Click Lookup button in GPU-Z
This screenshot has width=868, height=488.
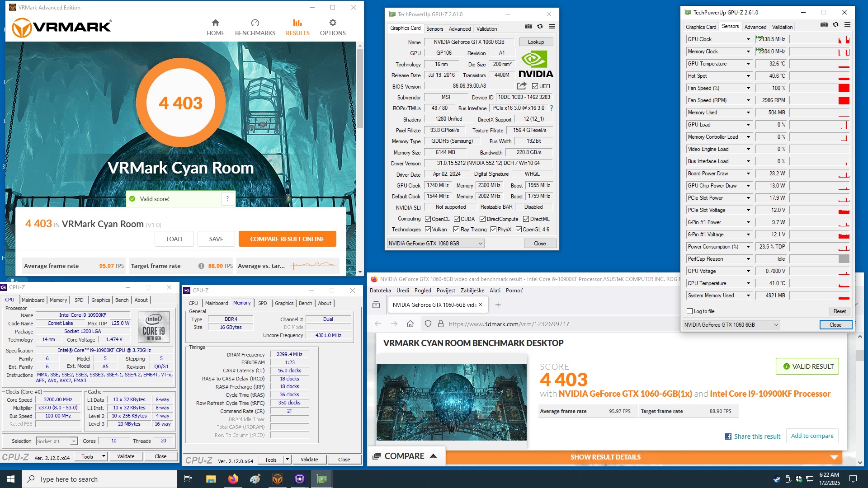536,42
